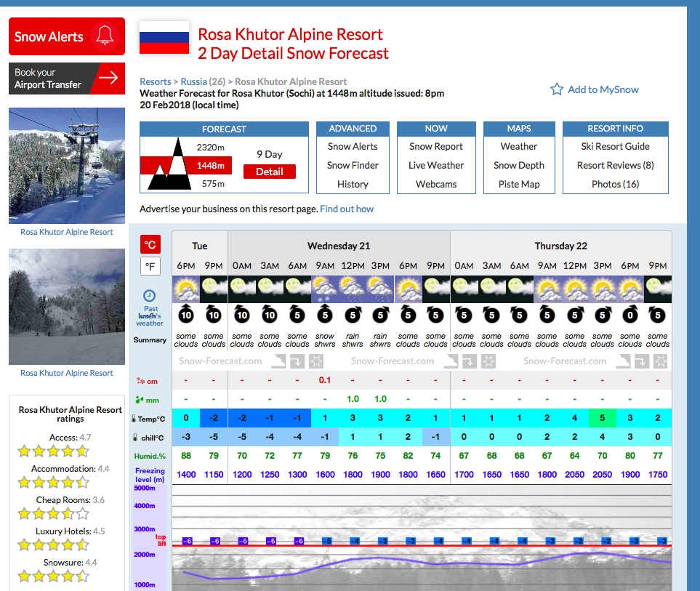This screenshot has height=591, width=700.
Task: Open Snow Finder
Action: point(353,165)
